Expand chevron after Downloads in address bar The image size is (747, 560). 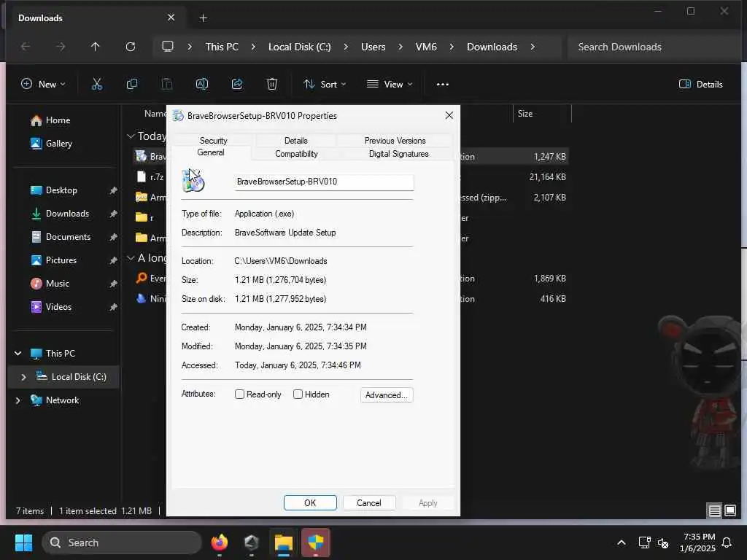pos(533,47)
